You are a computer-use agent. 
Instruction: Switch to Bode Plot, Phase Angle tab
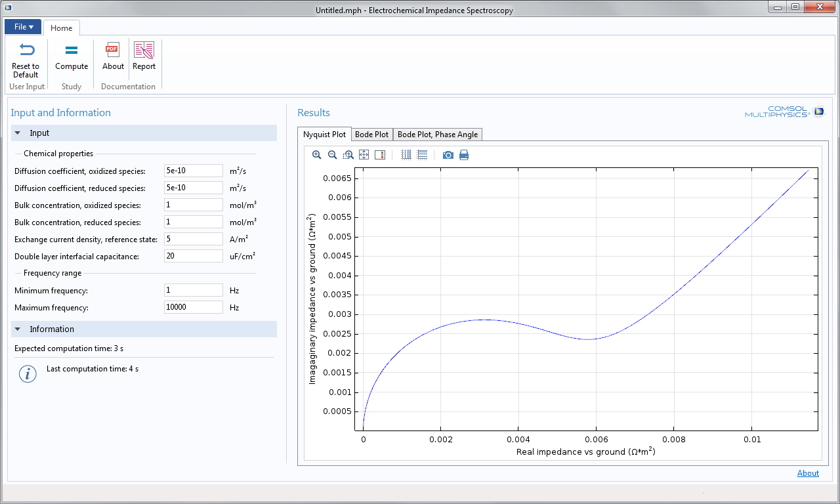pos(438,135)
